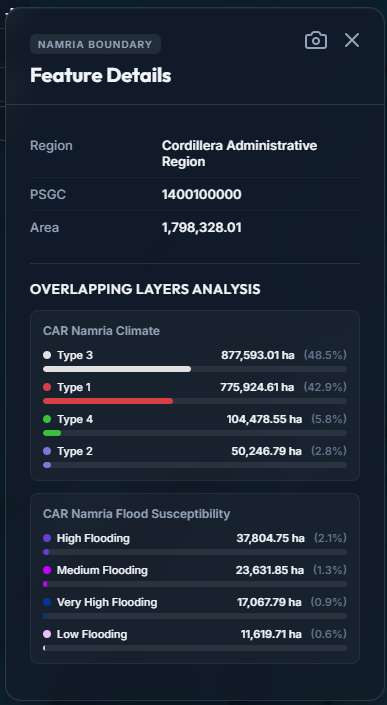Select the Region label

(x=51, y=146)
